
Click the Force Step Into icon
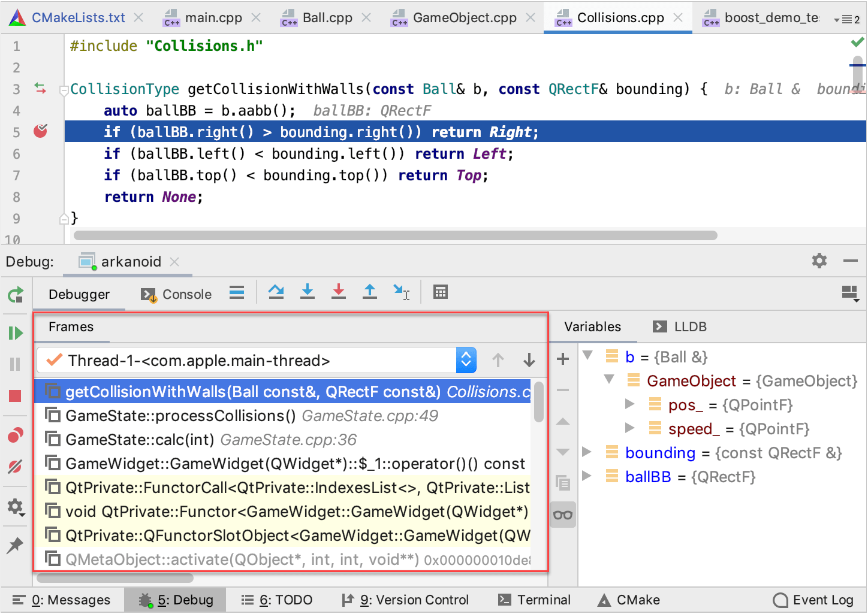click(x=339, y=292)
